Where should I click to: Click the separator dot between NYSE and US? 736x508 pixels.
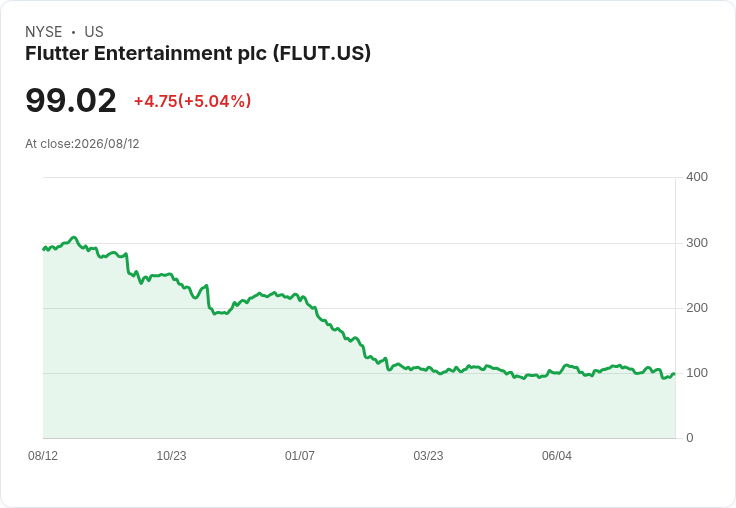73,32
